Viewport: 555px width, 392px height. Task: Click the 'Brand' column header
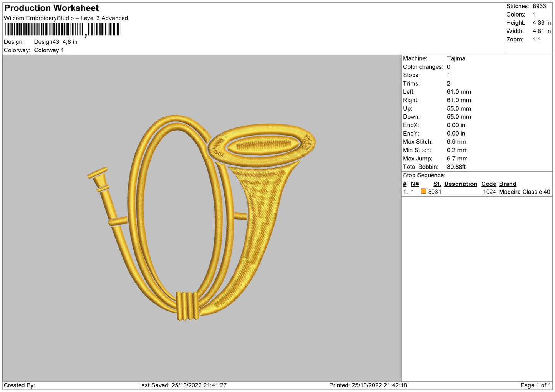click(507, 184)
